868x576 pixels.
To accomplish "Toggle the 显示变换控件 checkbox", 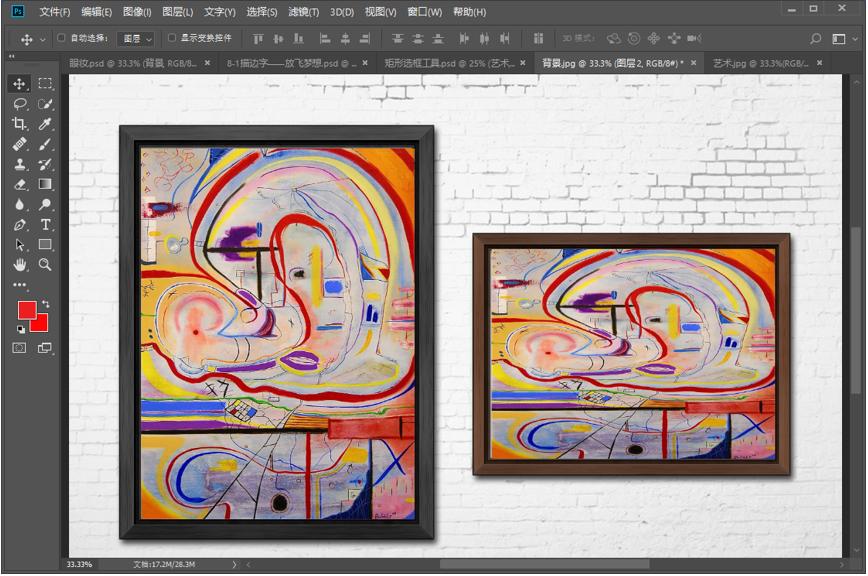I will (171, 38).
